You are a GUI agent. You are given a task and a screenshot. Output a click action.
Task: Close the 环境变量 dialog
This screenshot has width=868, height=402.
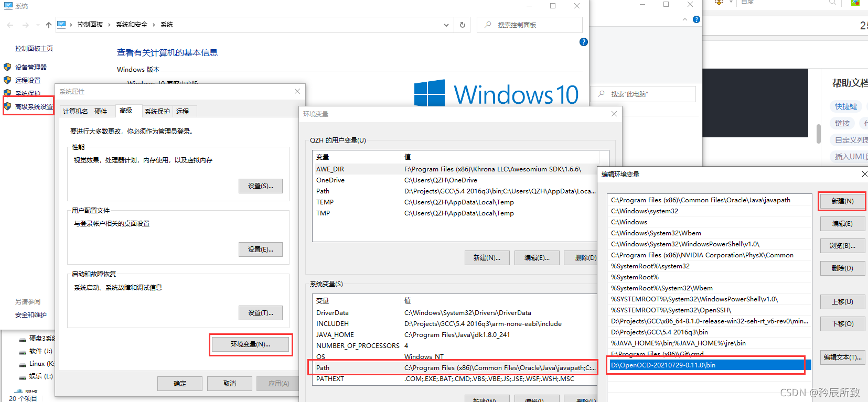[614, 114]
